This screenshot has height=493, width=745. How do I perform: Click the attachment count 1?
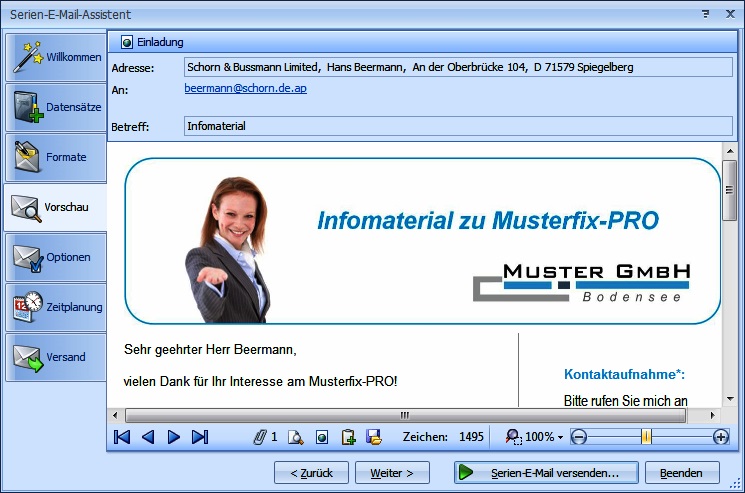tap(274, 437)
